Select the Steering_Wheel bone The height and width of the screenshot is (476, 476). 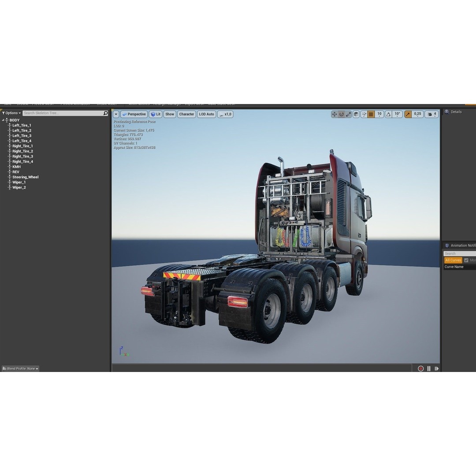pyautogui.click(x=25, y=177)
